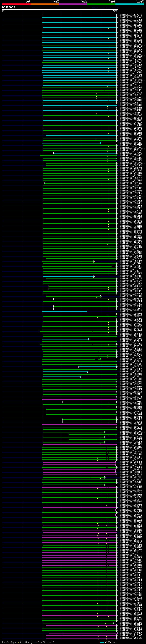Click the red ~20% identity legend segment
This screenshot has height=644, width=146.
click(16, 4)
